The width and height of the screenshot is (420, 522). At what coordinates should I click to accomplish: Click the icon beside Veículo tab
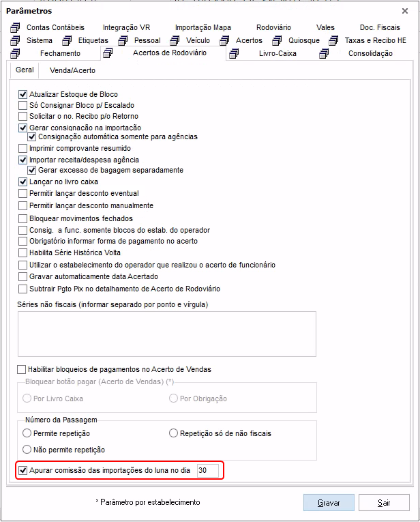click(x=175, y=41)
